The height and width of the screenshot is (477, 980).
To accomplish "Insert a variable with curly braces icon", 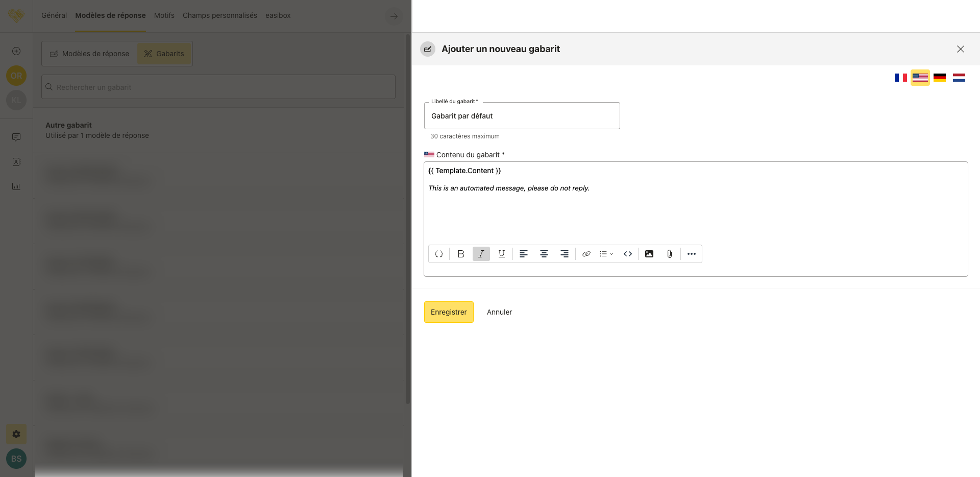I will [439, 254].
